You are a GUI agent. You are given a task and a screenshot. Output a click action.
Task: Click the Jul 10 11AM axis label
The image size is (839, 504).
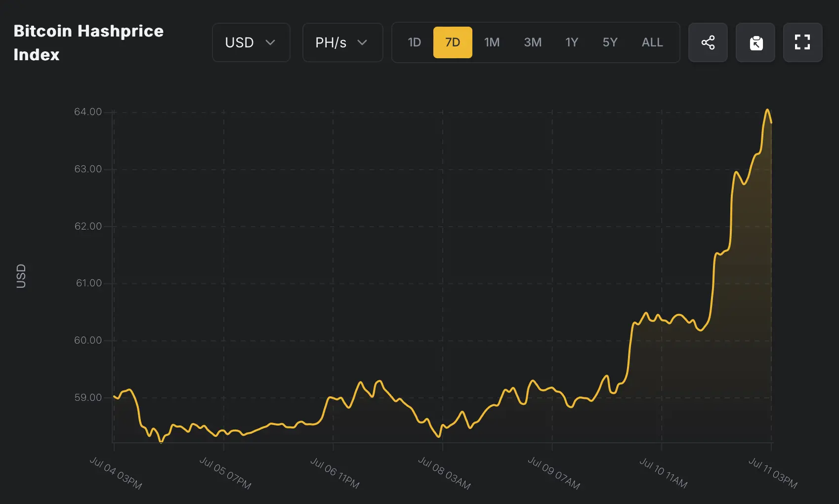pos(663,473)
